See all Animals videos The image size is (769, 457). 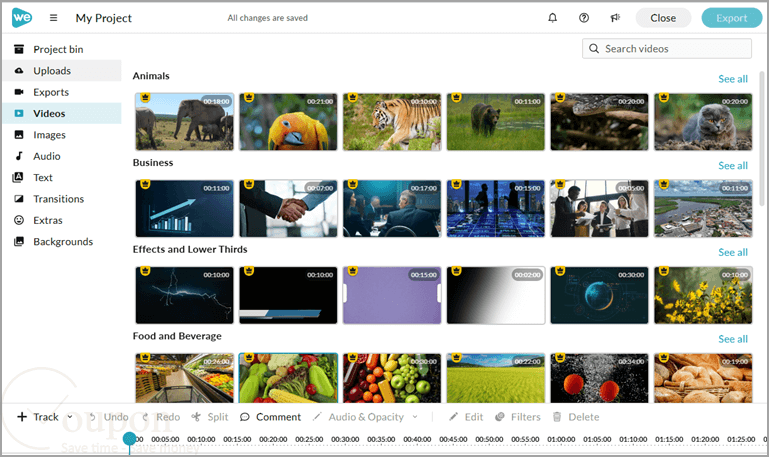(733, 79)
